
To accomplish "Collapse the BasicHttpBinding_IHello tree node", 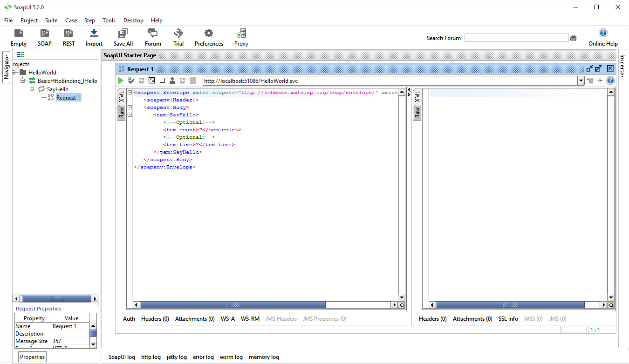I will 22,81.
